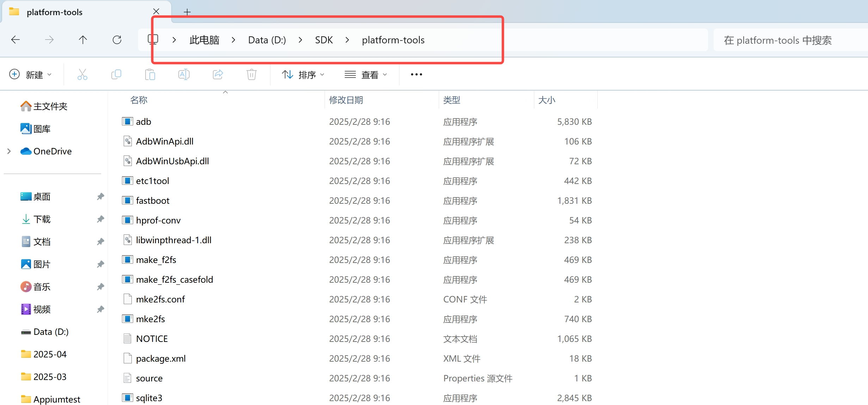Click the Cut scissors icon
Viewport: 868px width, 405px height.
82,74
